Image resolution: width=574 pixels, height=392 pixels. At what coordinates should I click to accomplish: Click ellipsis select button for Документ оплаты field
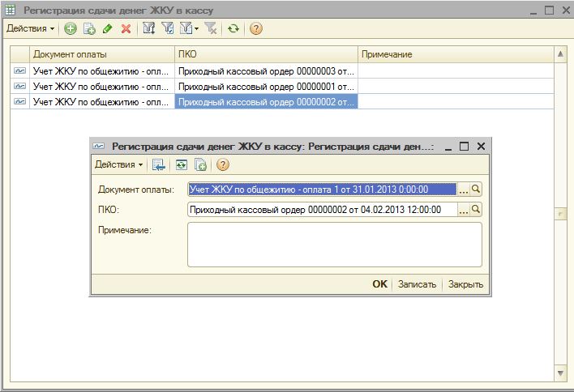pos(463,190)
